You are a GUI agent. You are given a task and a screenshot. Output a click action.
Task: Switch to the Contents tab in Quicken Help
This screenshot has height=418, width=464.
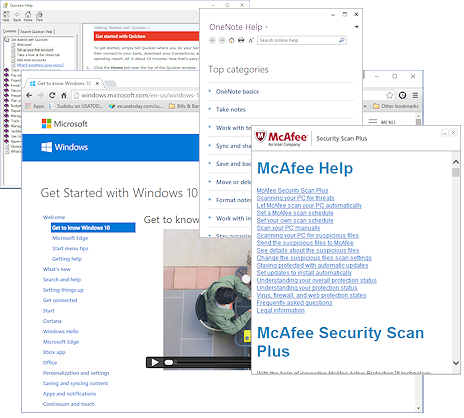click(x=10, y=31)
